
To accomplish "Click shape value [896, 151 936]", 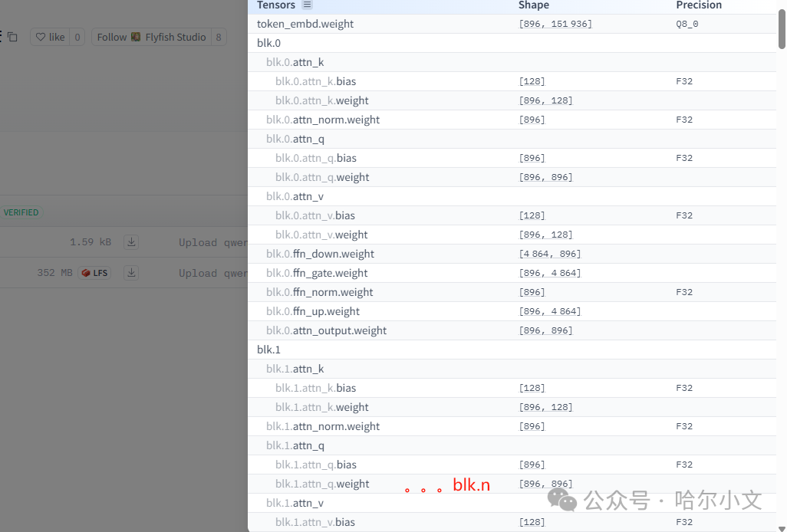I will tap(555, 24).
